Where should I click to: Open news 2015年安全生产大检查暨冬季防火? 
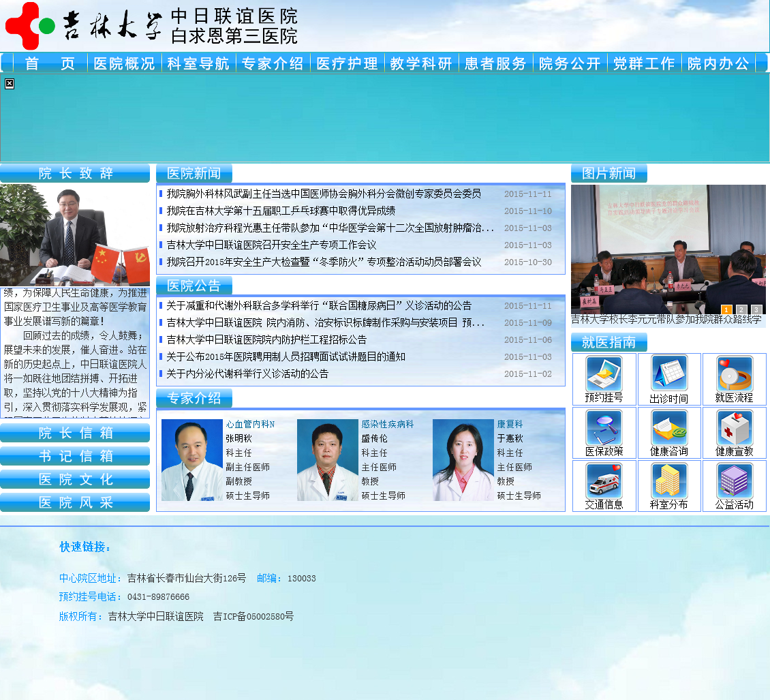click(x=324, y=262)
